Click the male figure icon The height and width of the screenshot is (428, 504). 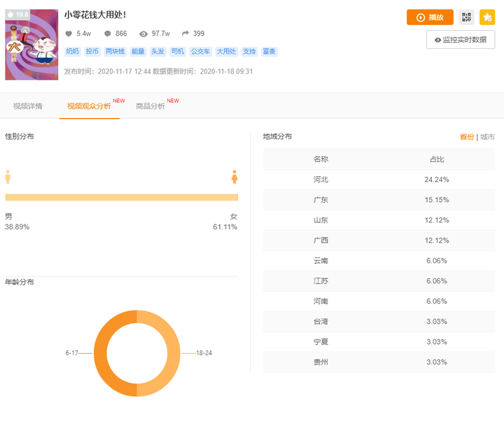[x=8, y=177]
